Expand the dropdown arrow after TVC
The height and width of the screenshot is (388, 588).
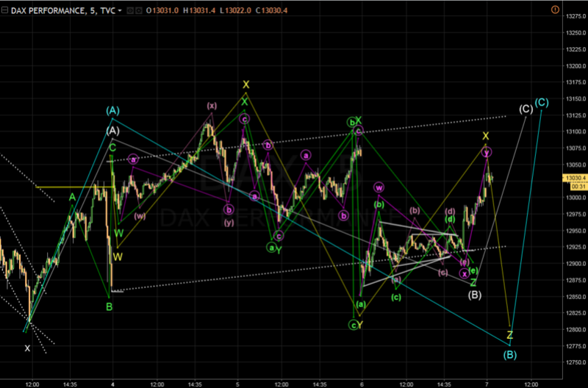tap(120, 10)
